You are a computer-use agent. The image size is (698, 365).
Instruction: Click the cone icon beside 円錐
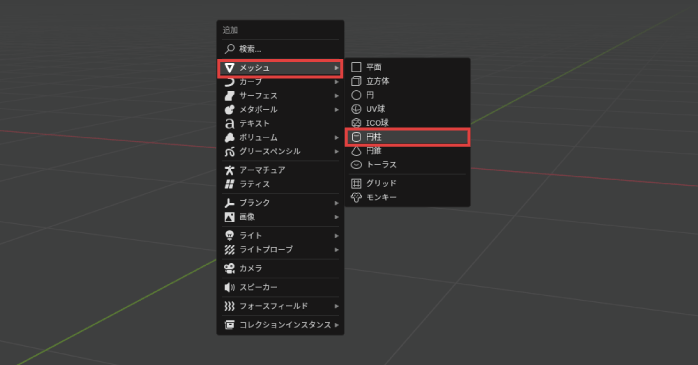(356, 151)
